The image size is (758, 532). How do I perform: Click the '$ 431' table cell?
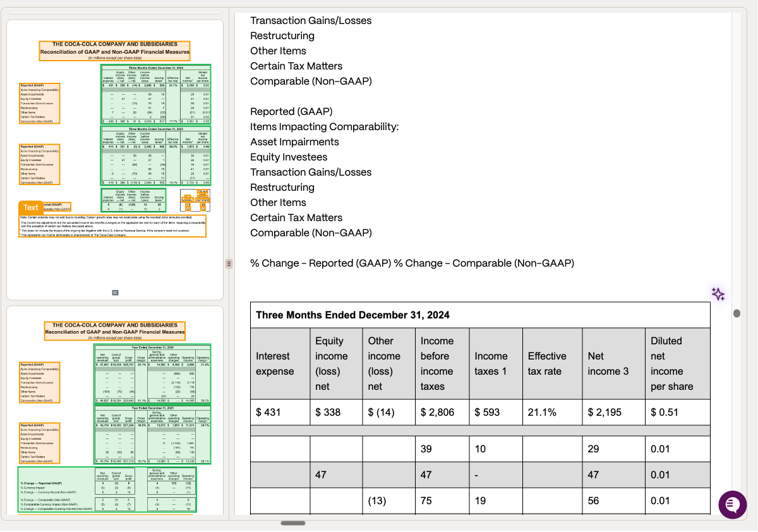click(280, 412)
